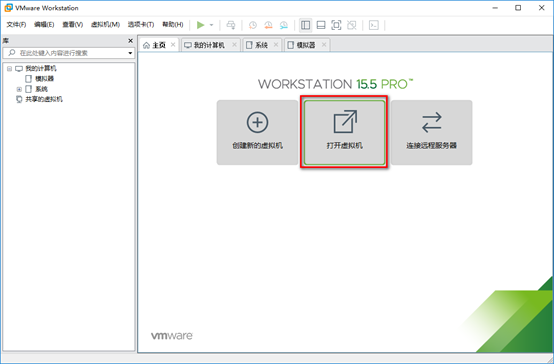
Task: Select 系统 in the library tree
Action: click(41, 89)
